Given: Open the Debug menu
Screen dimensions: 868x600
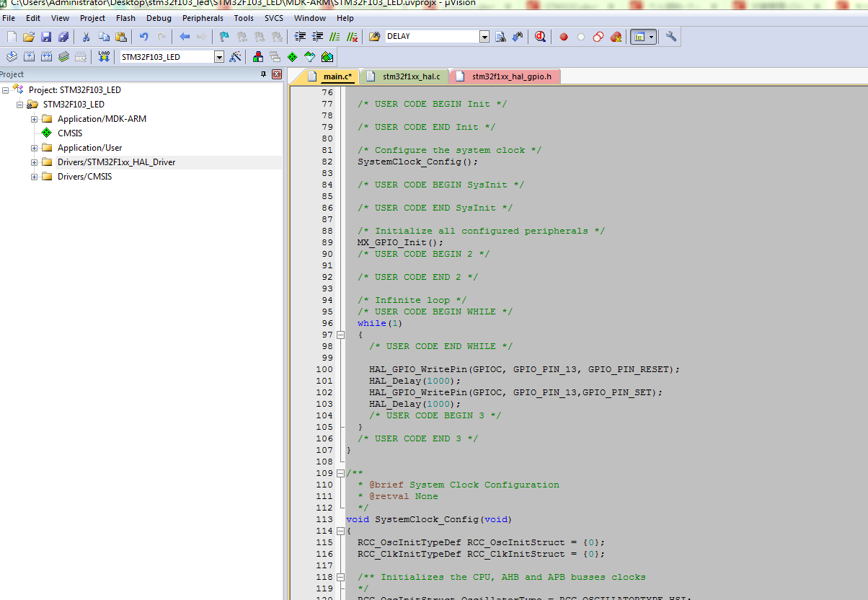Looking at the screenshot, I should tap(159, 18).
